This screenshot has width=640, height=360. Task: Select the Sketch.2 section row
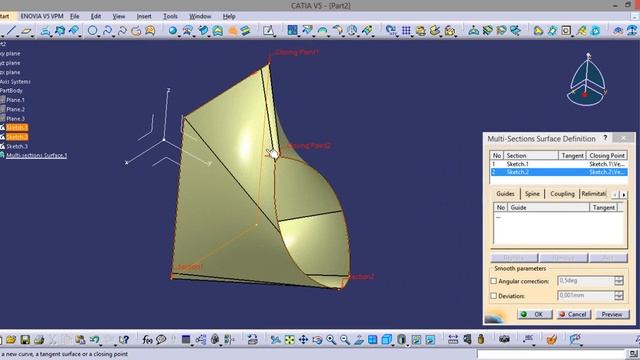[x=558, y=172]
